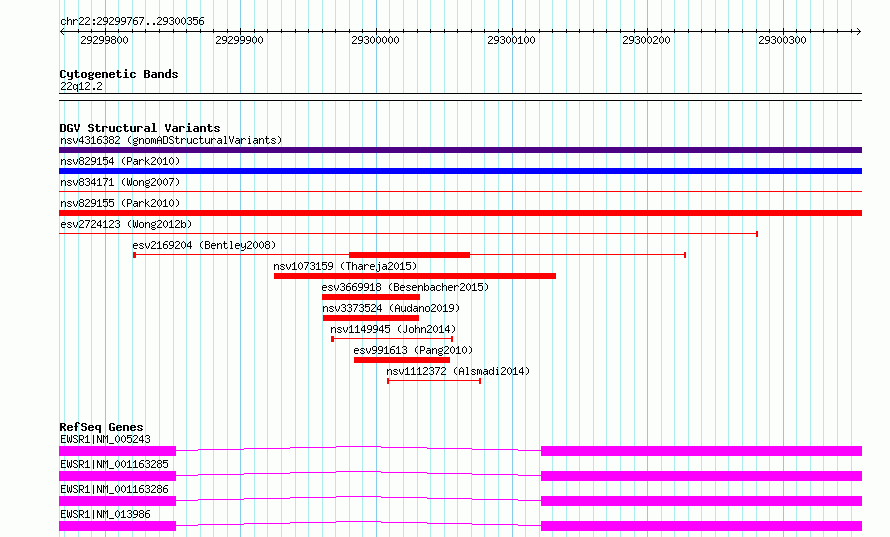Open the esv2169204 (Bentley2008) label

(204, 245)
